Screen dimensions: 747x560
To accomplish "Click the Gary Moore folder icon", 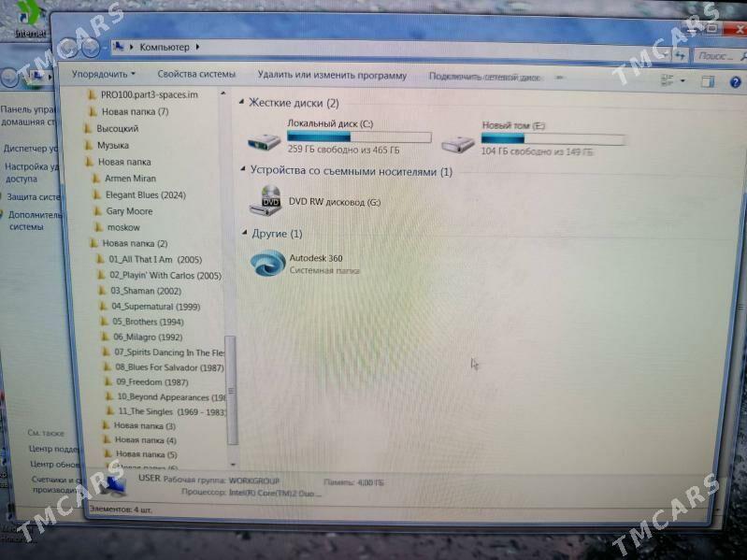I will pyautogui.click(x=97, y=211).
